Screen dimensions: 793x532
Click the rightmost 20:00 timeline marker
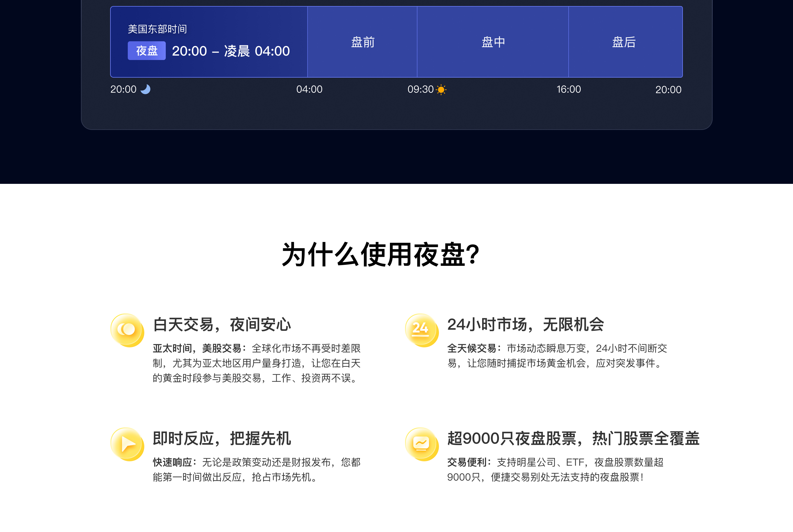coord(668,89)
